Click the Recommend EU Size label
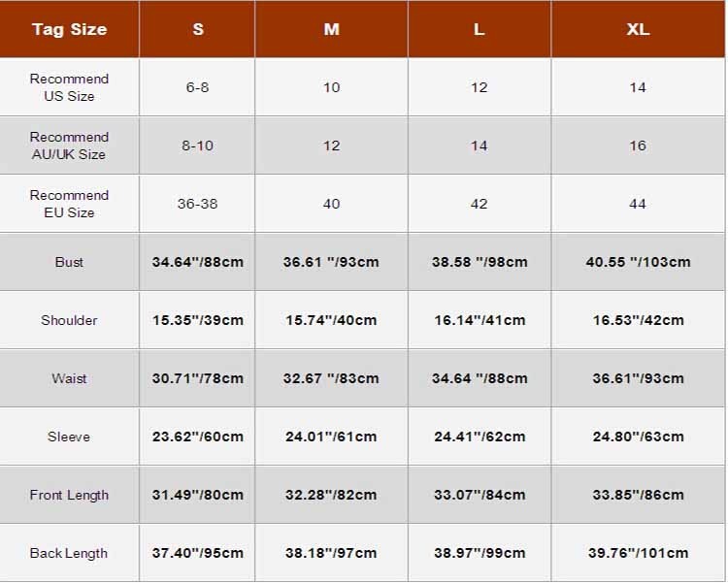The image size is (728, 583). (69, 204)
